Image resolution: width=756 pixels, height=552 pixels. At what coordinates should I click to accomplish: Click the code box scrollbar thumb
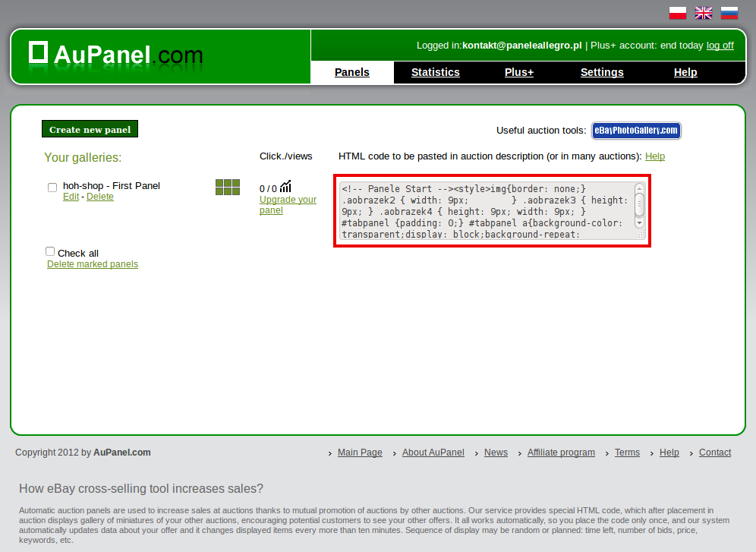coord(639,204)
